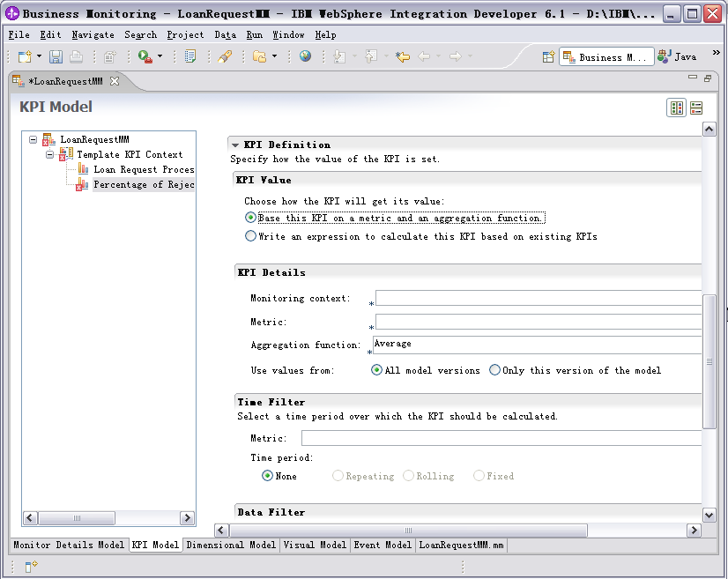This screenshot has height=579, width=728.
Task: Click the Open Perspective icon
Action: click(x=548, y=56)
